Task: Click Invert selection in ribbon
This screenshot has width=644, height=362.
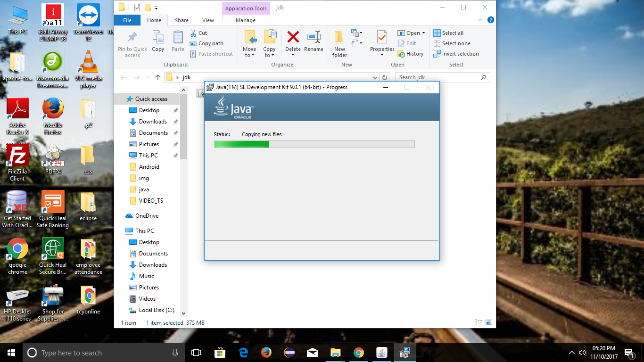Action: point(456,54)
